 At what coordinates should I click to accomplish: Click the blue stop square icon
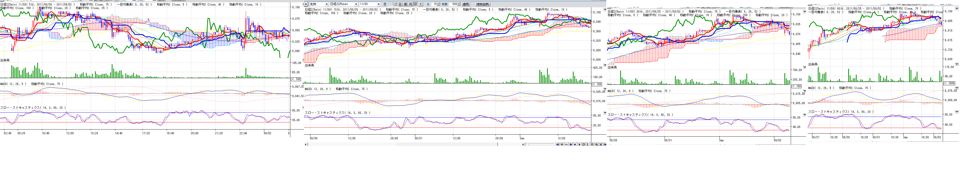[x=575, y=145]
